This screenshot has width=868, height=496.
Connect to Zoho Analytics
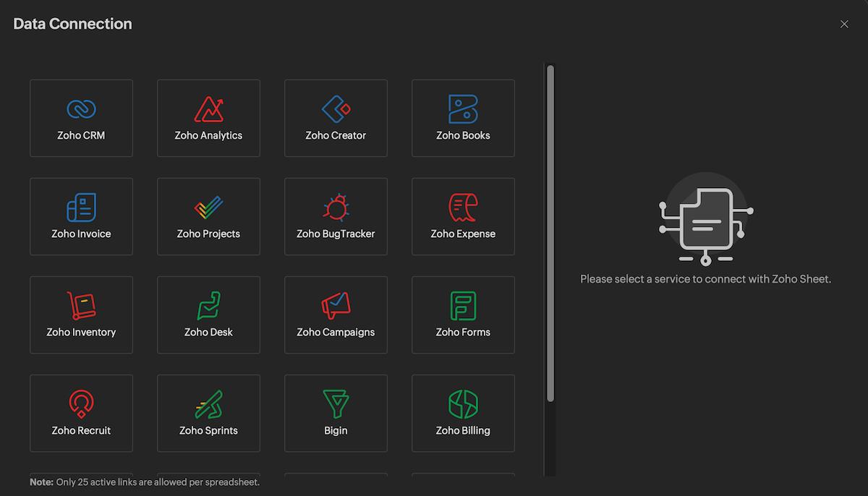click(x=208, y=118)
